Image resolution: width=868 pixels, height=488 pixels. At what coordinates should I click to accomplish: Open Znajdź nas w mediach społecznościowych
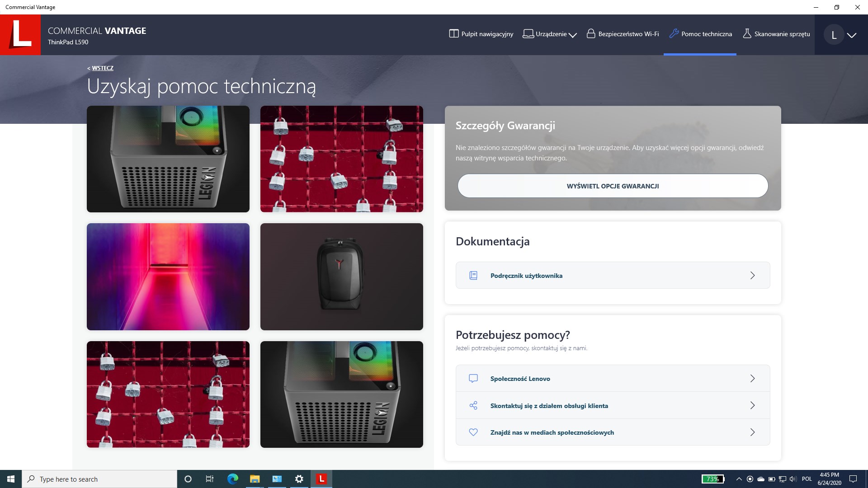613,432
